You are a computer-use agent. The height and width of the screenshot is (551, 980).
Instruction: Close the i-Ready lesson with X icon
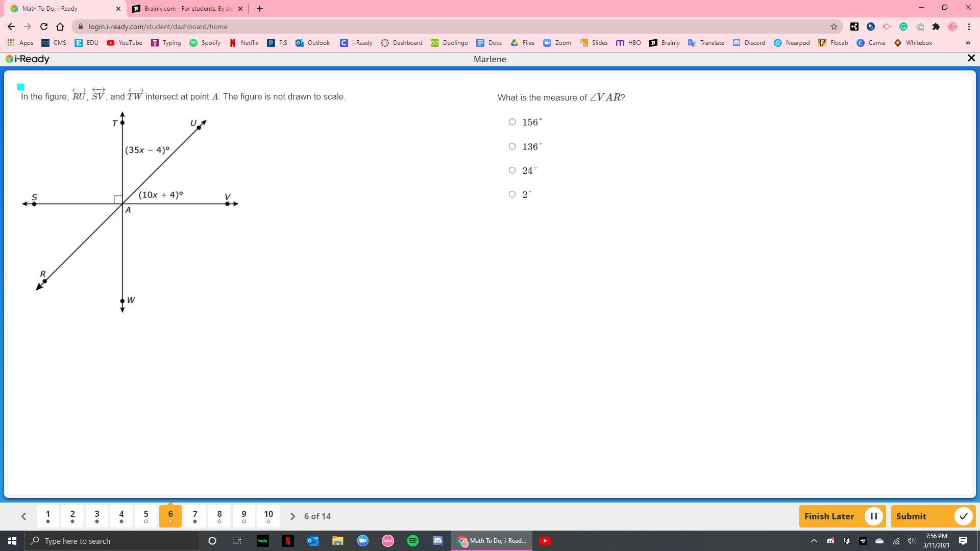971,59
